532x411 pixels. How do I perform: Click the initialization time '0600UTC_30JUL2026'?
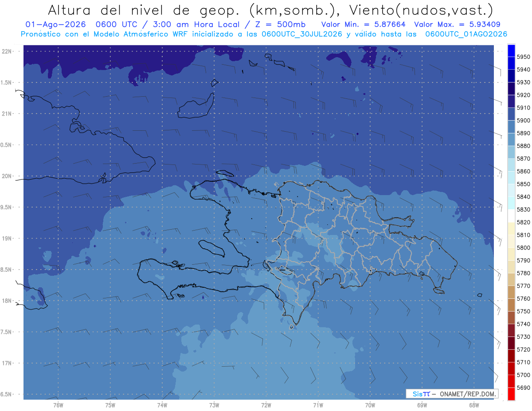[x=302, y=34]
